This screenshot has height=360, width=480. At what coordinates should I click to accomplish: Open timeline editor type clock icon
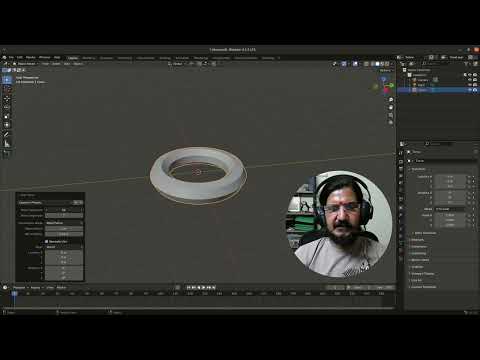5,287
